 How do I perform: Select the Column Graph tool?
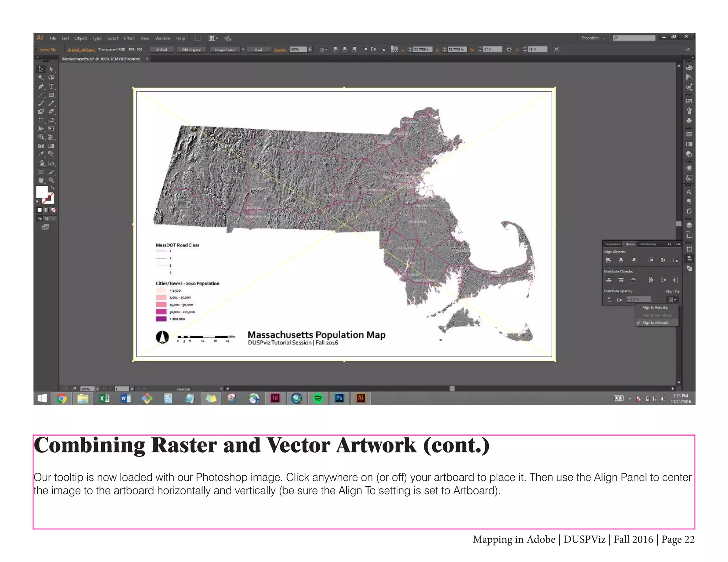51,163
